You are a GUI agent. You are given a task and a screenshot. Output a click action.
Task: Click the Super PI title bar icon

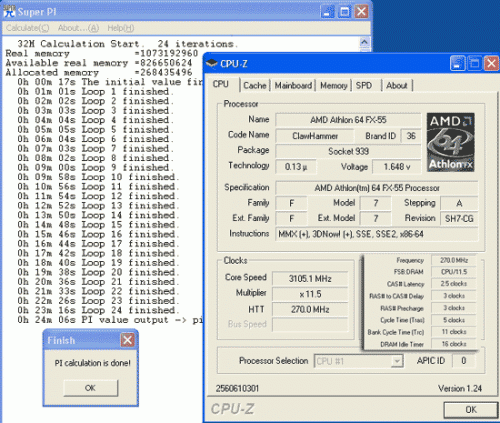tap(9, 12)
